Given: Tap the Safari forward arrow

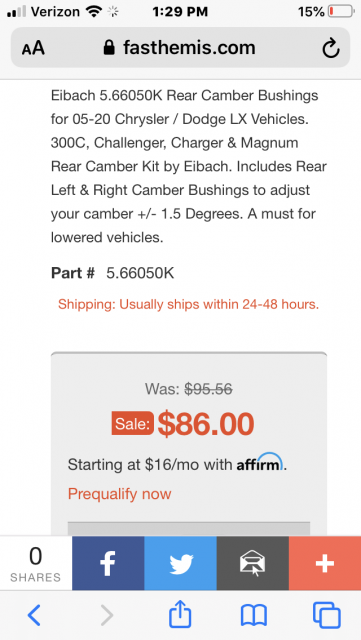Looking at the screenshot, I should click(x=107, y=615).
